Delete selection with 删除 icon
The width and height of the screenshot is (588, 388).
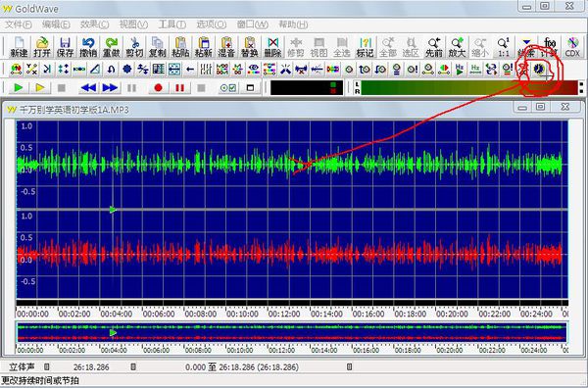(272, 47)
